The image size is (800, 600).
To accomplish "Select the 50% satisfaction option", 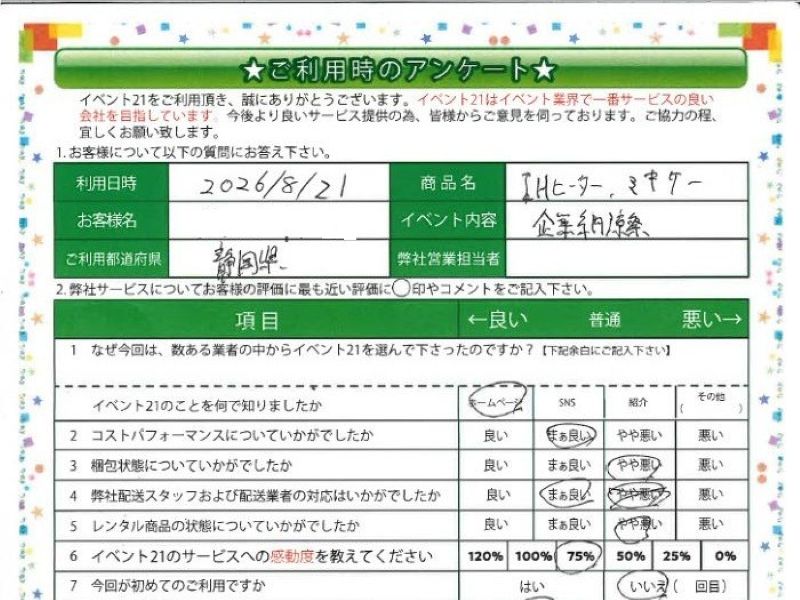I will click(x=630, y=556).
